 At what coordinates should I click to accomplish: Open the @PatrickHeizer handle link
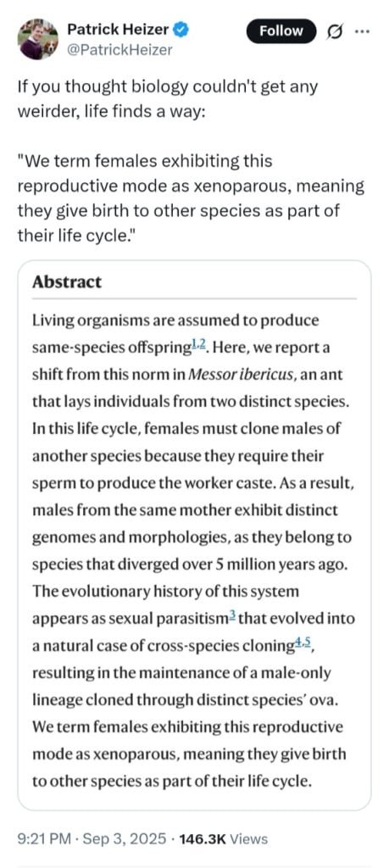point(119,50)
